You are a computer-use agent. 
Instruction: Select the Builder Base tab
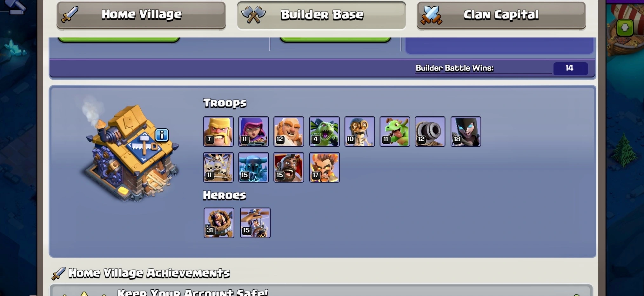(x=321, y=15)
